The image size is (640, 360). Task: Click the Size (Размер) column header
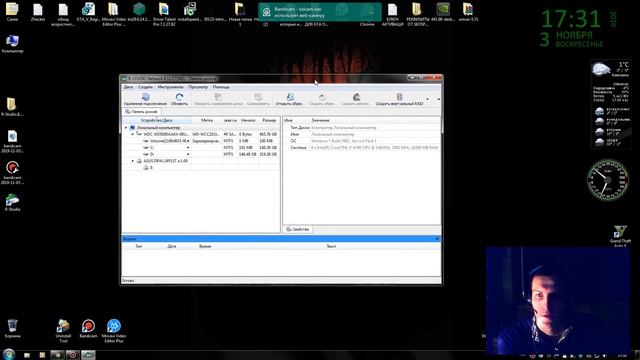[x=269, y=120]
